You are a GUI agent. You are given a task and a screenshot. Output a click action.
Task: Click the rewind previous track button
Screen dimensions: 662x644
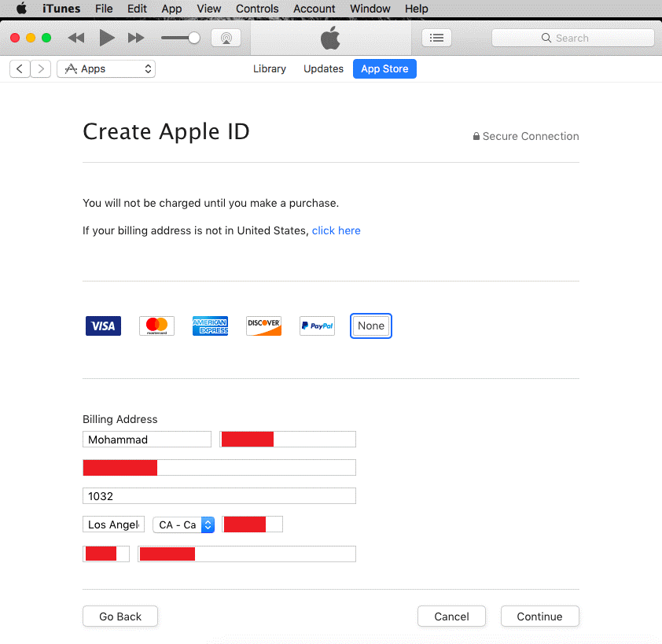(76, 38)
